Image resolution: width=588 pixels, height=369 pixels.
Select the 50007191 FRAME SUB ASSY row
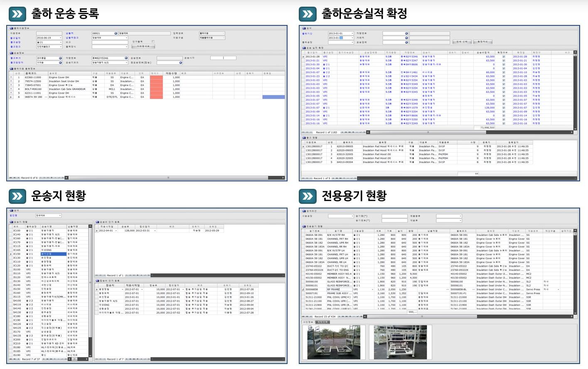438,293
